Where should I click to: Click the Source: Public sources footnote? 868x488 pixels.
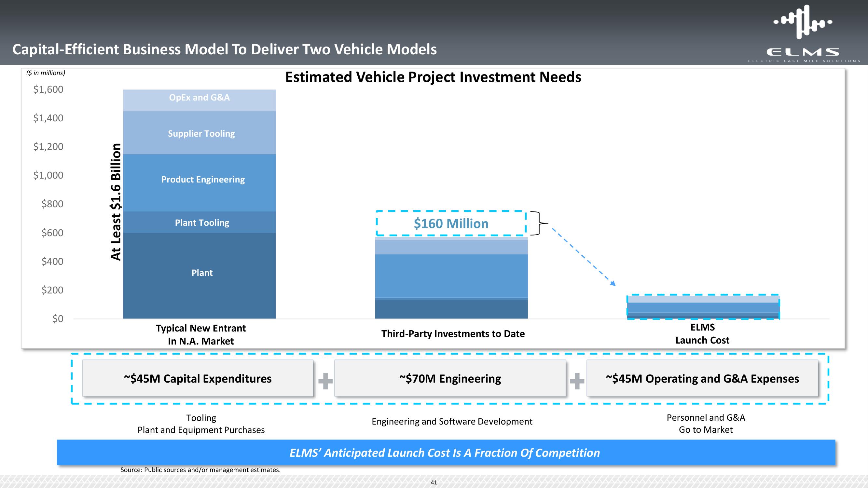point(200,470)
